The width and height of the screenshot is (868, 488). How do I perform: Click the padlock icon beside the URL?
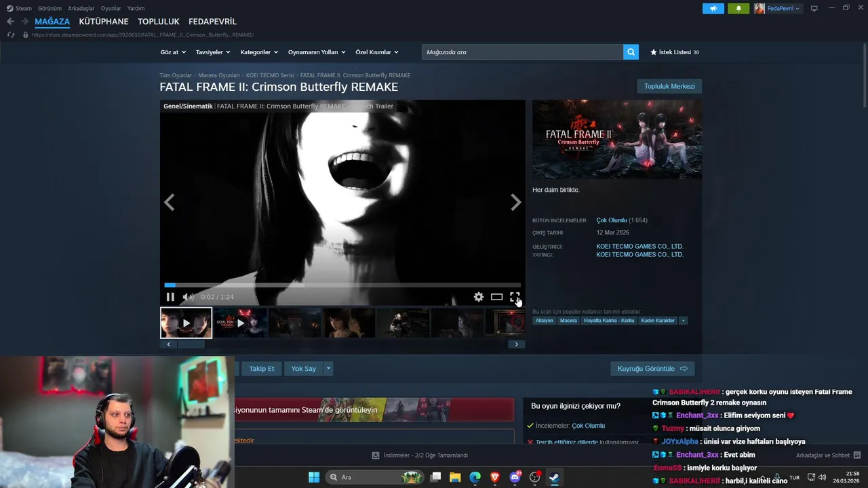pyautogui.click(x=26, y=35)
